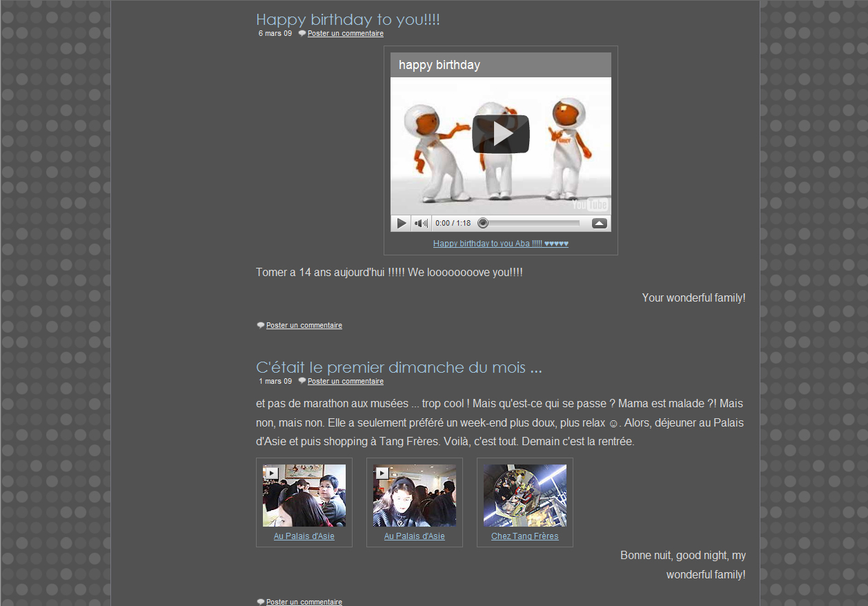Click the first "Au Palais d'Asie" caption link
868x606 pixels.
(x=304, y=536)
